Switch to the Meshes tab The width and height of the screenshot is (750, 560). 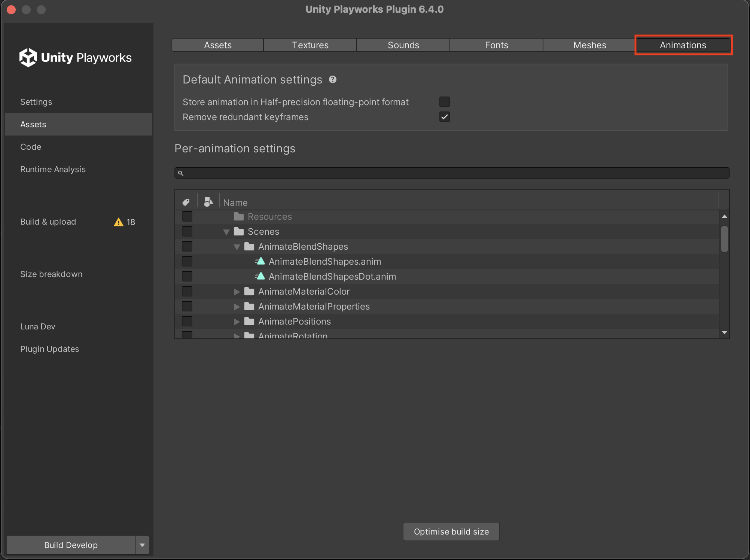point(590,45)
